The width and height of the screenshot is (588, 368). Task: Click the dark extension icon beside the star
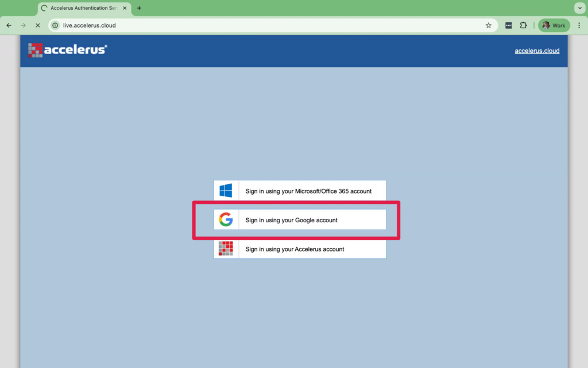[509, 25]
